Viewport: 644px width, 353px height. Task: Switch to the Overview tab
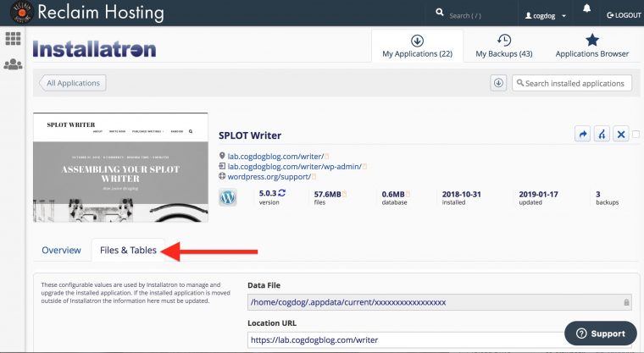(61, 250)
